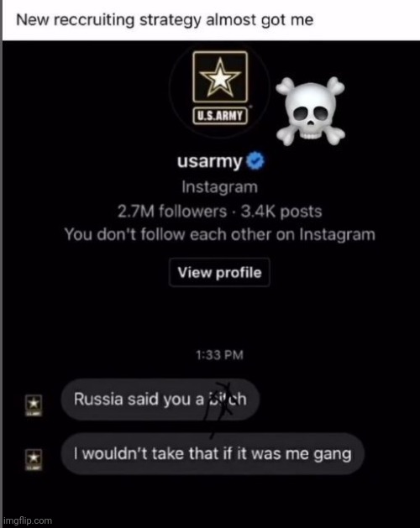The height and width of the screenshot is (528, 420).
Task: Click the U.S.ARMY text label in the logo
Action: (220, 116)
